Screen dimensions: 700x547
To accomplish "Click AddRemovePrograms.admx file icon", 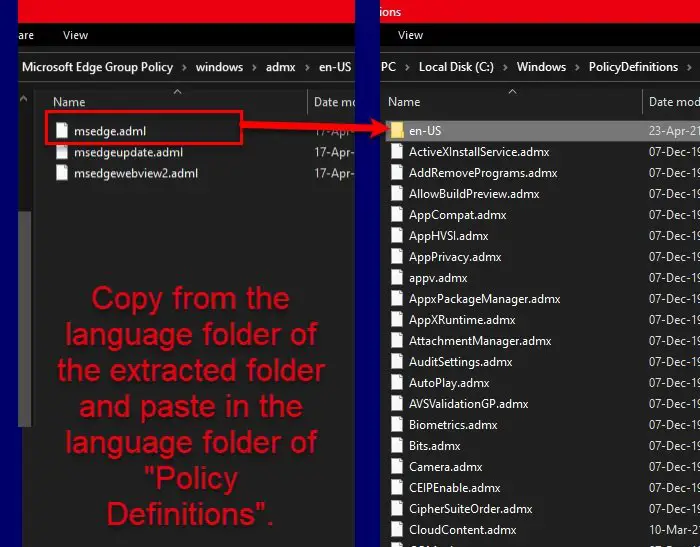I will pyautogui.click(x=397, y=173).
